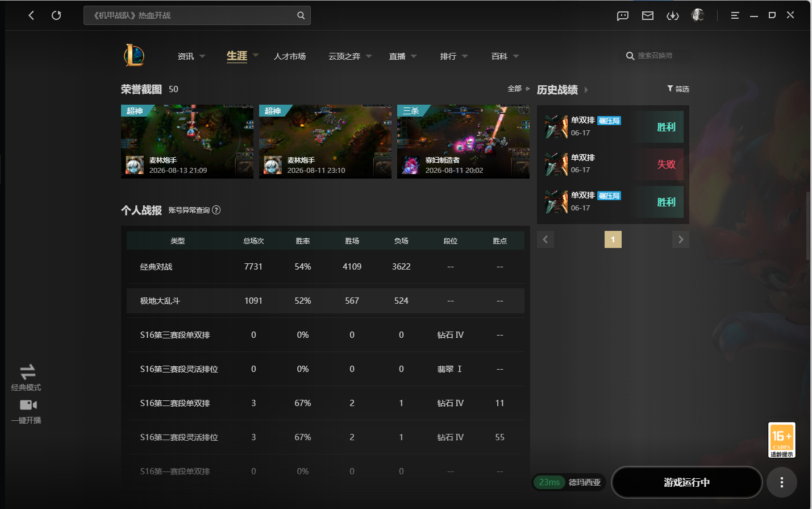Open the 云顶之弈 nav tab
812x509 pixels.
[x=344, y=56]
